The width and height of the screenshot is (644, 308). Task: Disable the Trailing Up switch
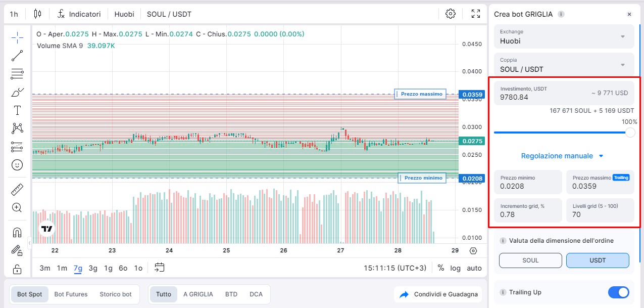(x=618, y=292)
